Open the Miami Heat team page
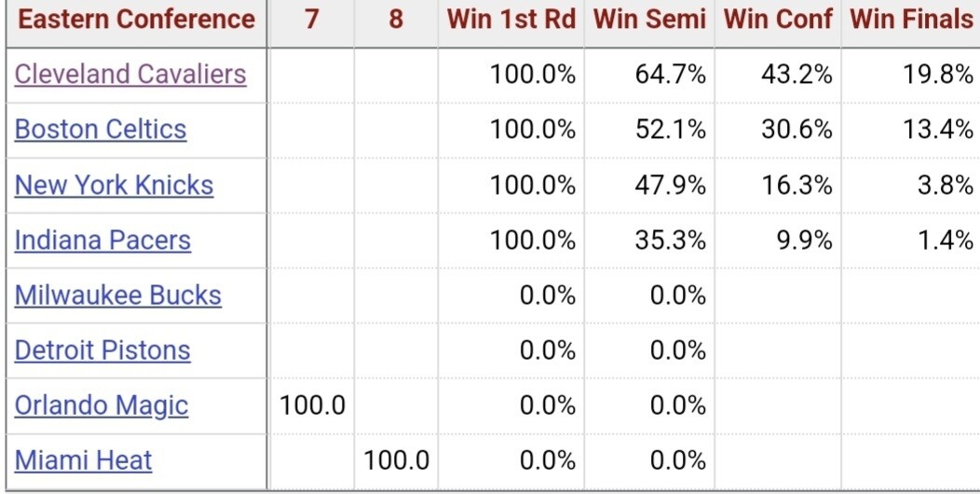This screenshot has height=494, width=980. tap(83, 460)
